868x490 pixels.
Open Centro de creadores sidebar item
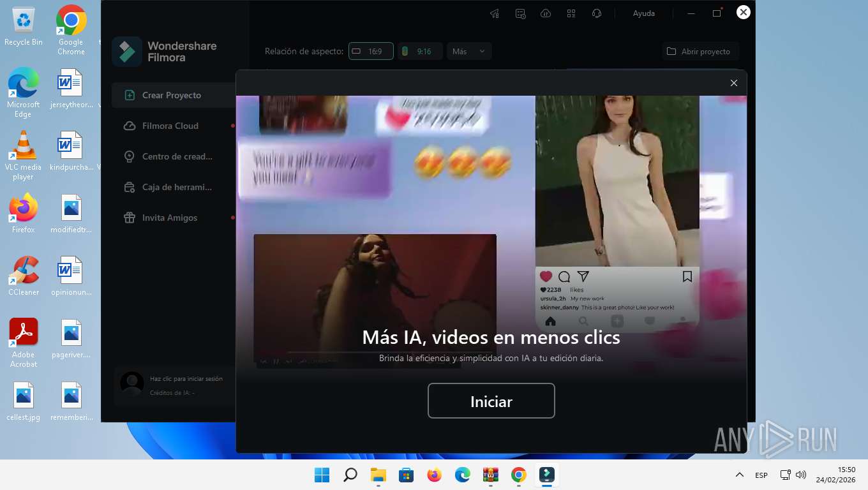point(174,156)
